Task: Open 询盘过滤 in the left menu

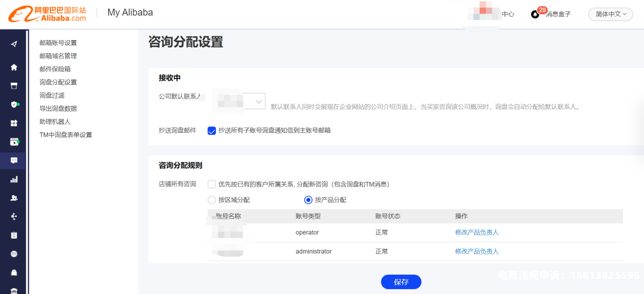Action: tap(52, 96)
